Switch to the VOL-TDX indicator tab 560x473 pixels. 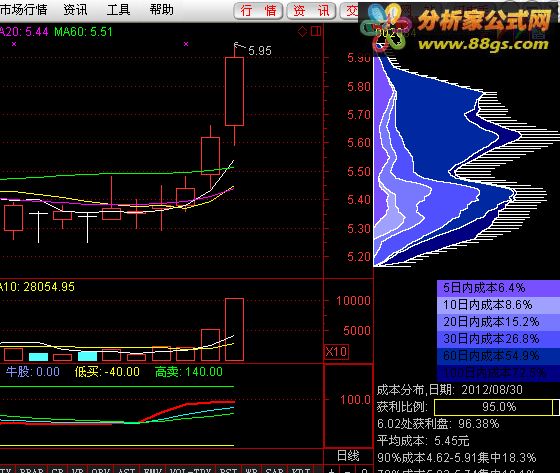(190, 469)
